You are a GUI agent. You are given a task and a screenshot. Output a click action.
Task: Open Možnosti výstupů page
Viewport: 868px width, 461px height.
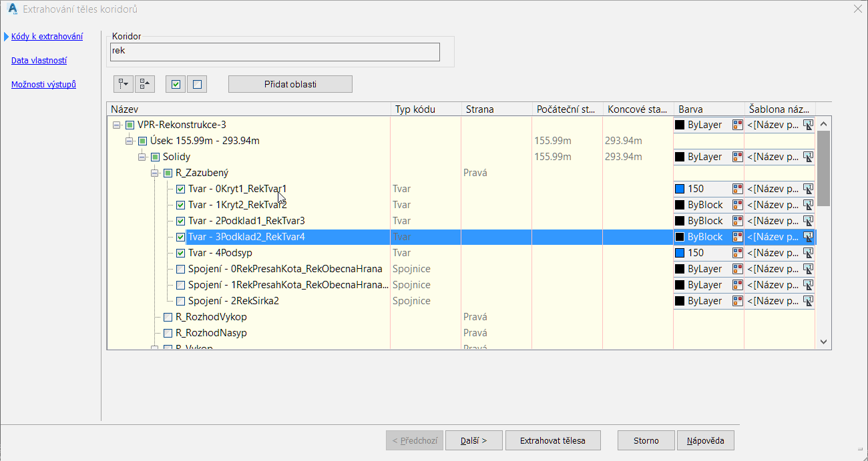[x=43, y=85]
